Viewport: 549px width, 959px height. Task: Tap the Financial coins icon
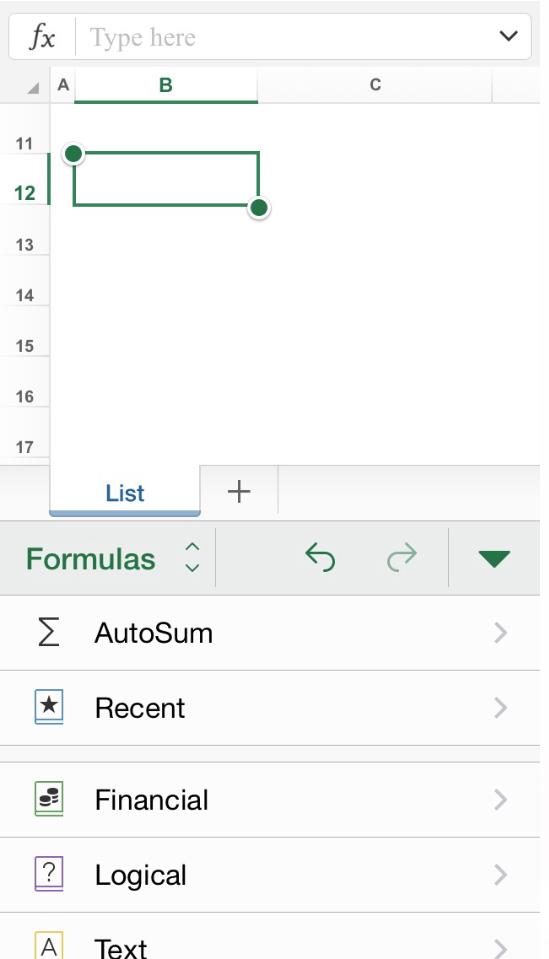pyautogui.click(x=49, y=799)
